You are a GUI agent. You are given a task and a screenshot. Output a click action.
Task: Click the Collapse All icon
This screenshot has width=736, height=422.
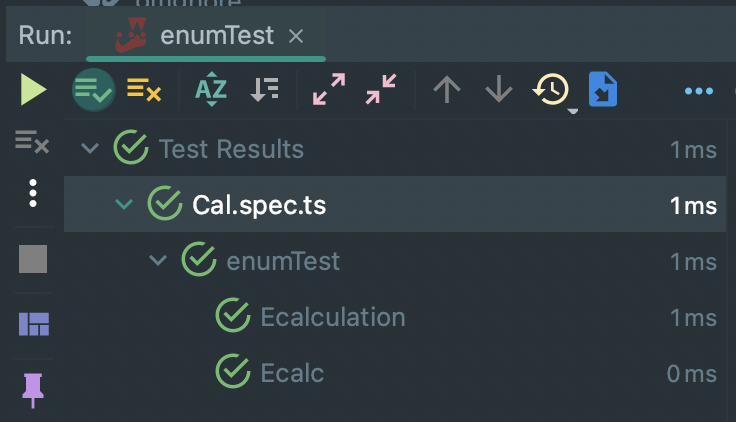pos(380,90)
